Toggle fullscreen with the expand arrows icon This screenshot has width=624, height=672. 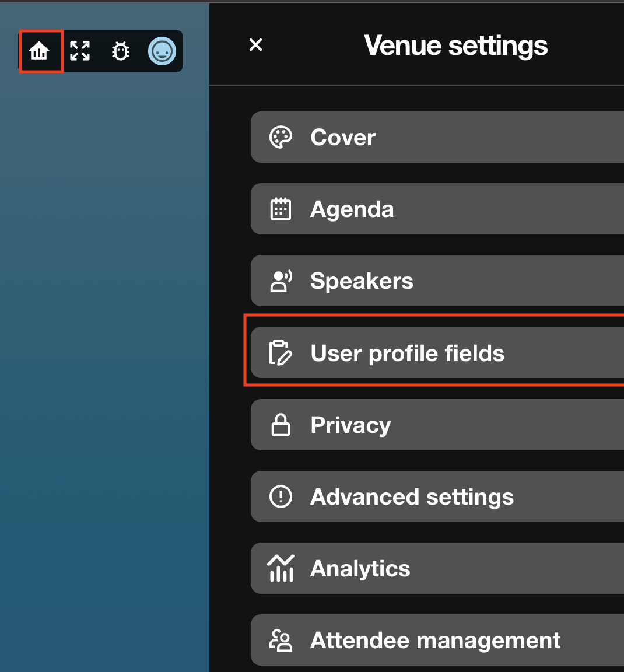tap(80, 51)
